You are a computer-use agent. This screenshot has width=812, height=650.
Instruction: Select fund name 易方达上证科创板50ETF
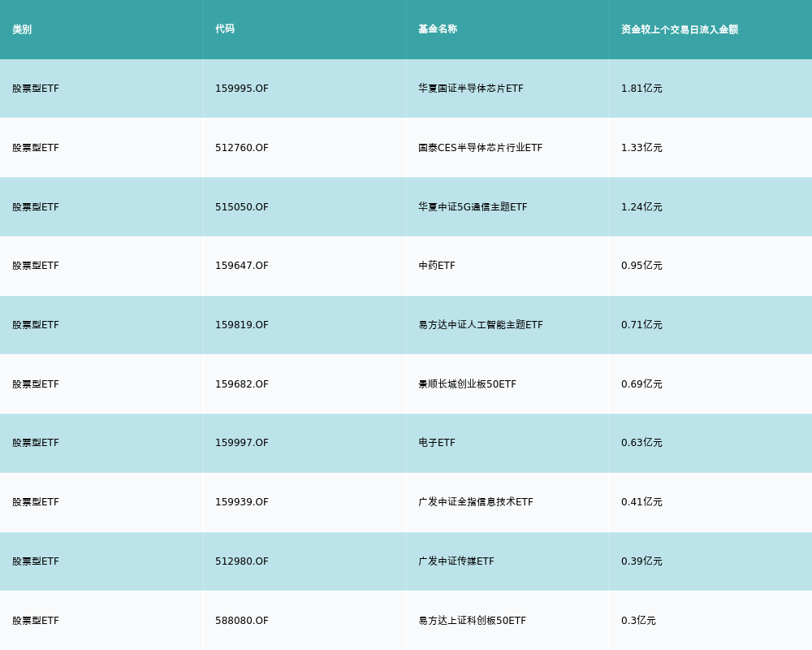(473, 621)
